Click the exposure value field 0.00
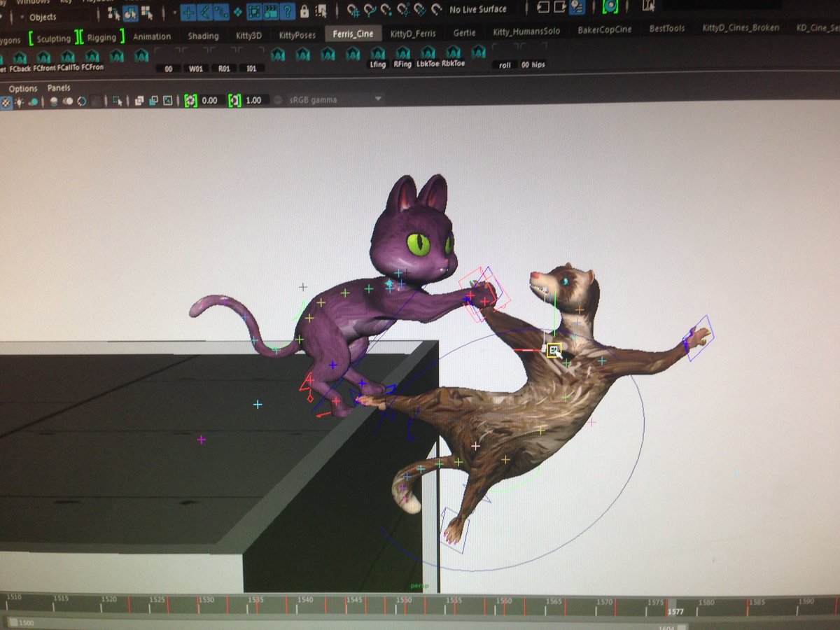The width and height of the screenshot is (840, 630). [x=213, y=101]
